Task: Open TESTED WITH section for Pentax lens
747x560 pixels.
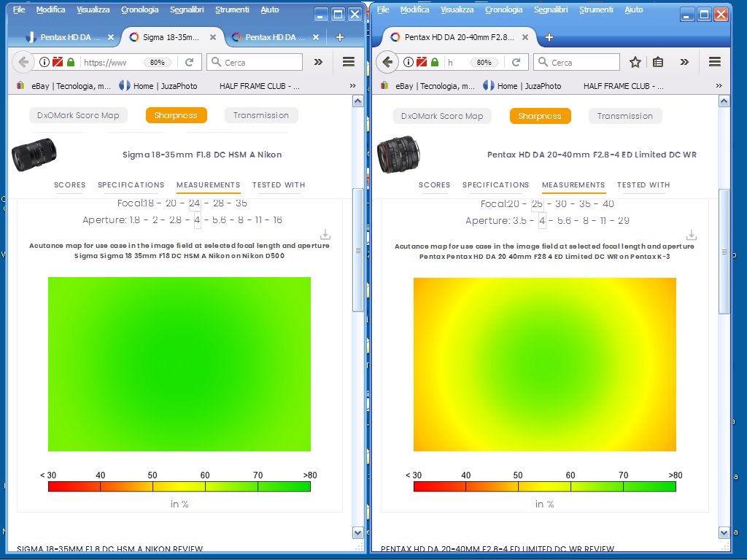Action: coord(643,184)
